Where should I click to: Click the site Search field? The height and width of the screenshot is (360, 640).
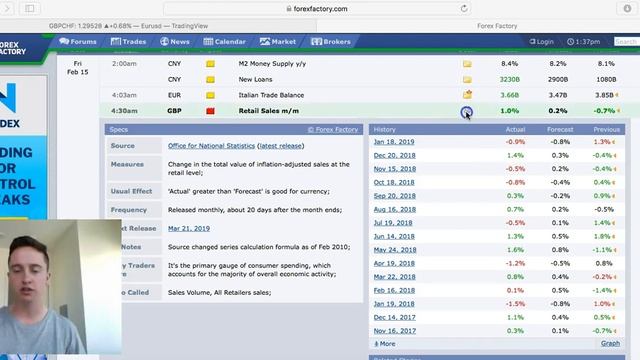[627, 42]
